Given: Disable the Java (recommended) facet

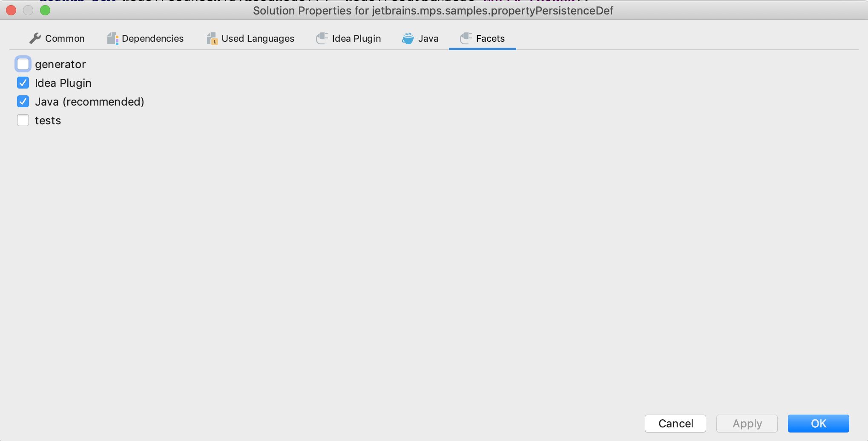Looking at the screenshot, I should click(x=23, y=101).
